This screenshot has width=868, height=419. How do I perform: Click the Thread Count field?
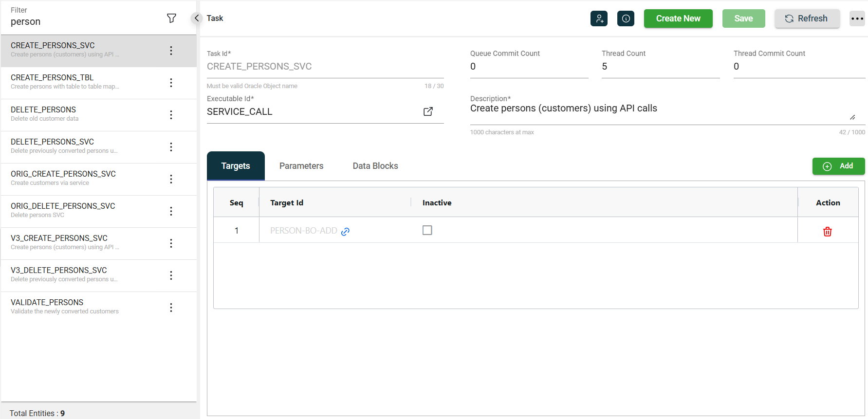(x=660, y=67)
